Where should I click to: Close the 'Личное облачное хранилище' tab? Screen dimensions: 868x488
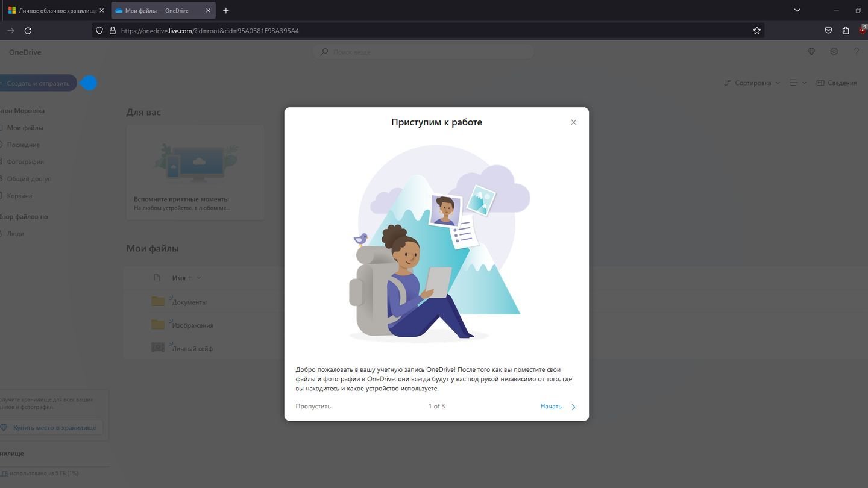[x=101, y=11]
